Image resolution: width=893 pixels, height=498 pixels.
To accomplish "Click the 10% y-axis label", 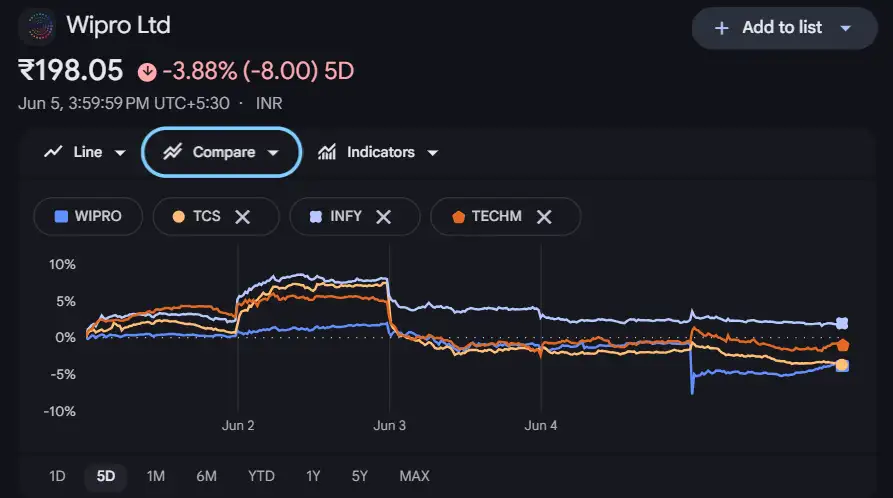I will (62, 264).
